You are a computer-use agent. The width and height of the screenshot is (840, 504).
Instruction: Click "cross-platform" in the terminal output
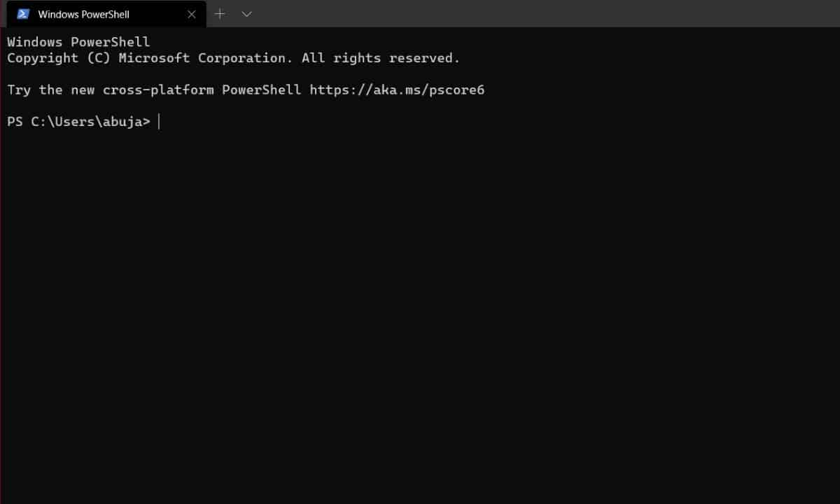pos(157,90)
